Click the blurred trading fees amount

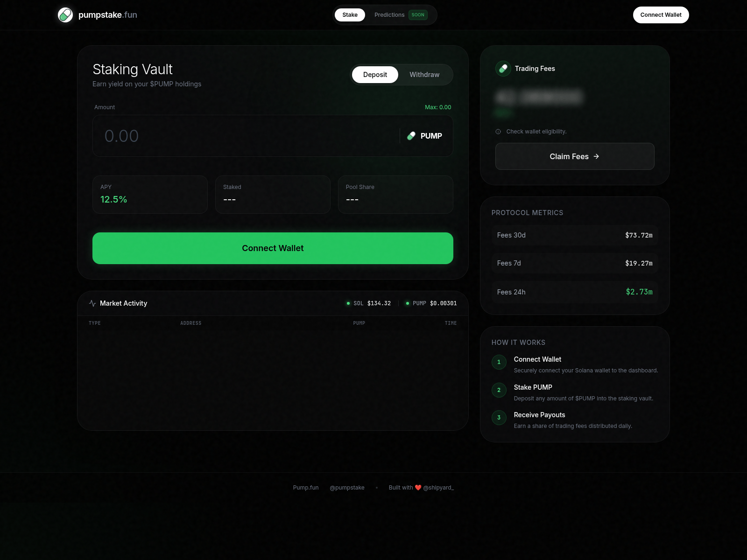[539, 97]
